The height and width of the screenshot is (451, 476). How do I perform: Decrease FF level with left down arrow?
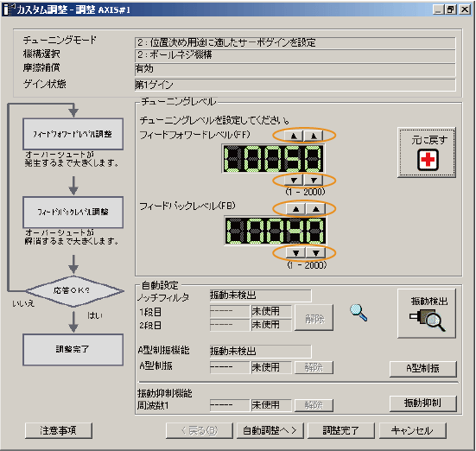[294, 180]
